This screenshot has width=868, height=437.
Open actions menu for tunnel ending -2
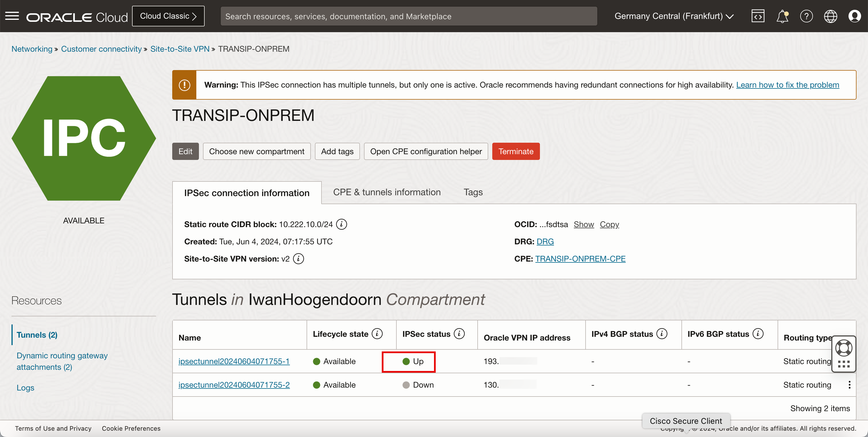(849, 385)
